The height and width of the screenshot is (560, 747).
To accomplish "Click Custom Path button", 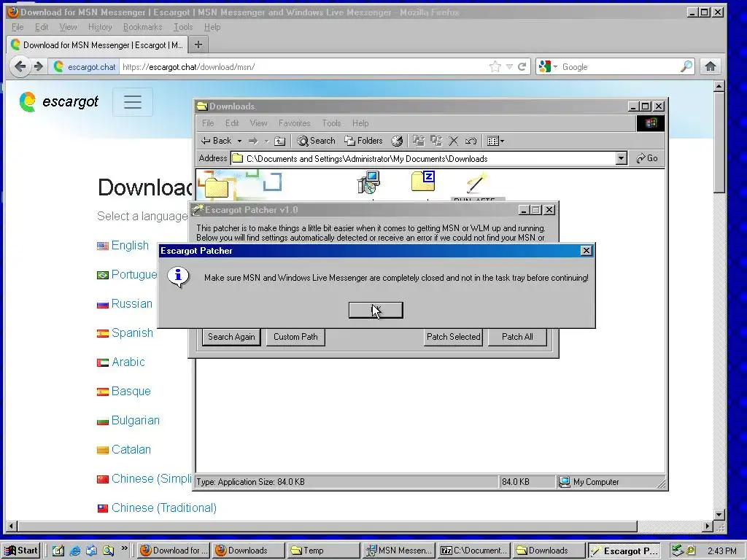I will (295, 337).
